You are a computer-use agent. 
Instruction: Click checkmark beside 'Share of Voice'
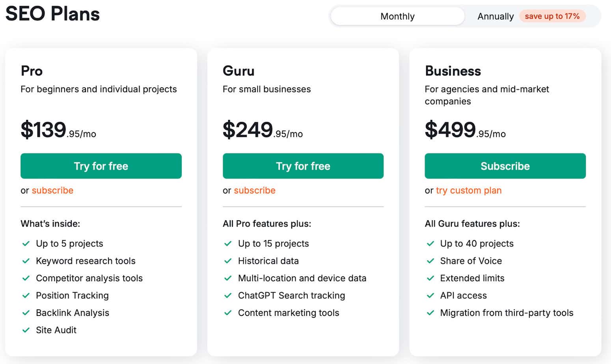430,261
